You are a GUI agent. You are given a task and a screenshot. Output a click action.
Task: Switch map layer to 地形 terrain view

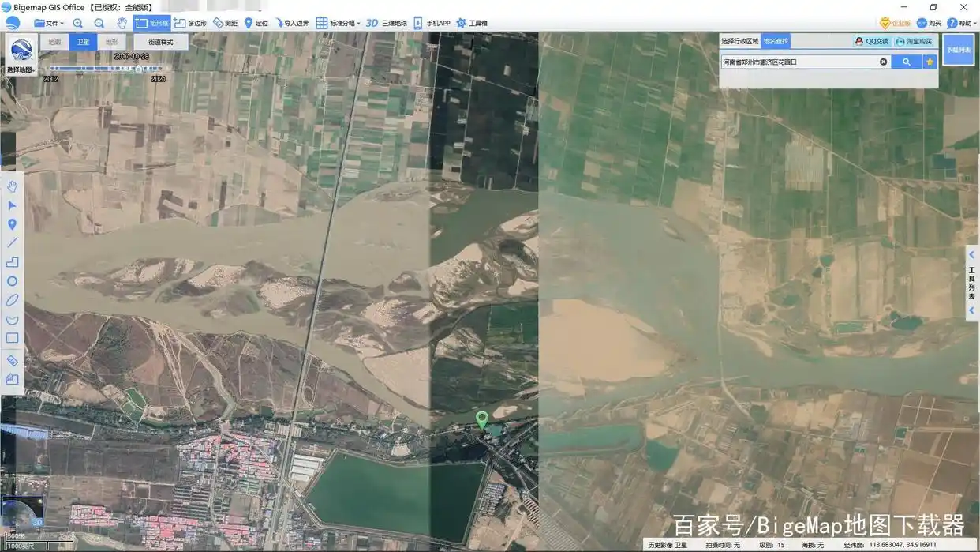click(x=111, y=42)
